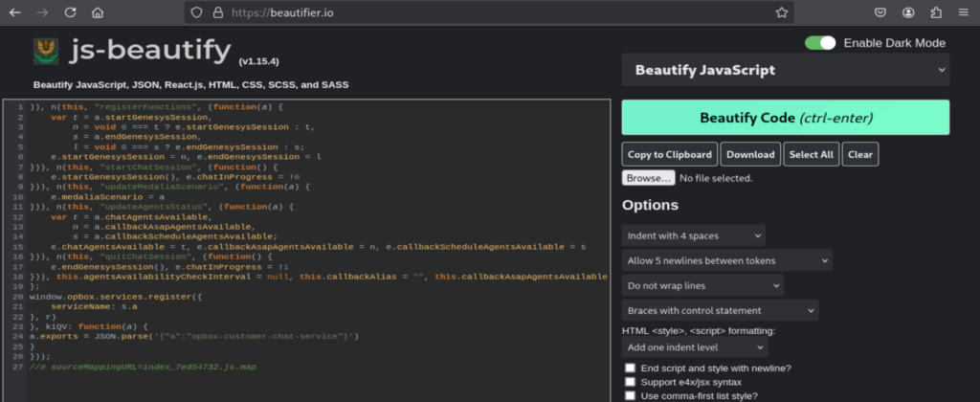Open Braces with control statement dropdown
Screen dimensions: 980x402
coord(720,311)
